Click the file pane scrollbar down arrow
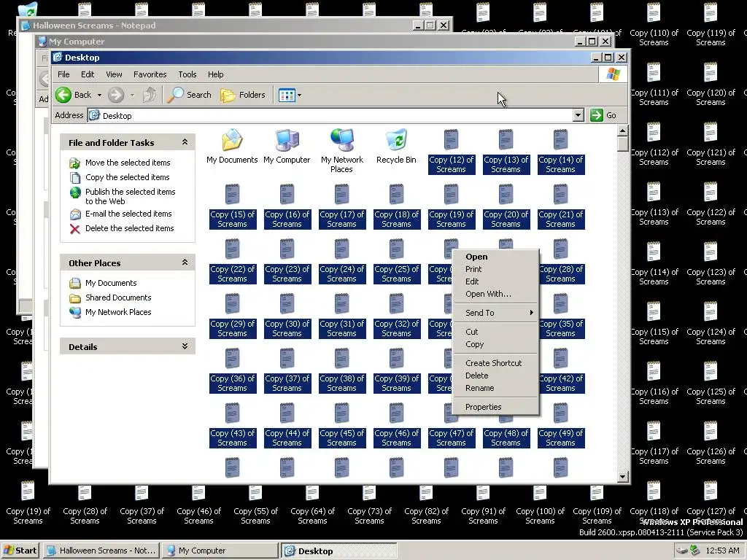Screen dimensions: 747x560 pos(622,476)
